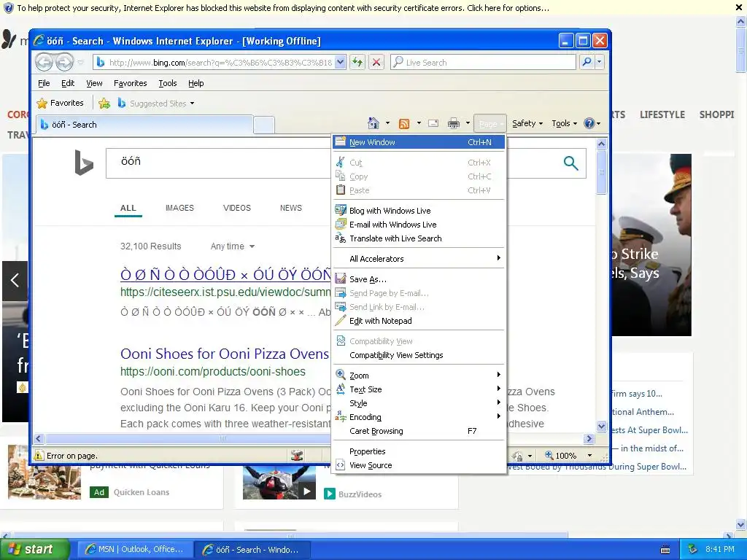This screenshot has height=560, width=747.
Task: Choose Save As from the menu
Action: click(419, 279)
